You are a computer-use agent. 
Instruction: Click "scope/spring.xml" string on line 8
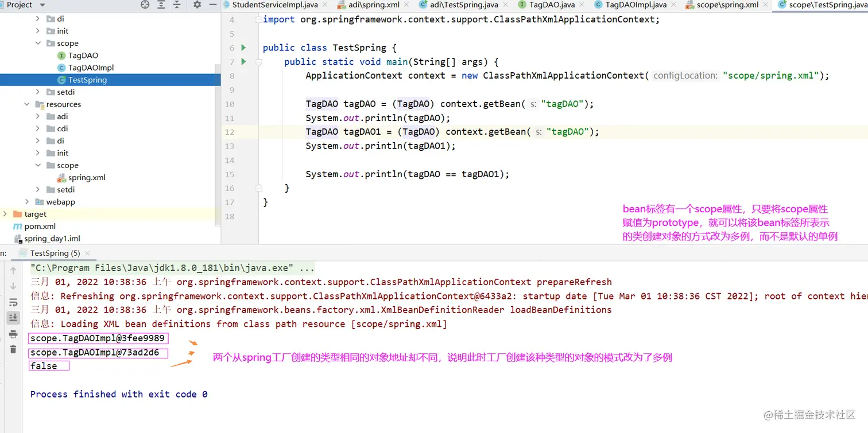pyautogui.click(x=771, y=76)
